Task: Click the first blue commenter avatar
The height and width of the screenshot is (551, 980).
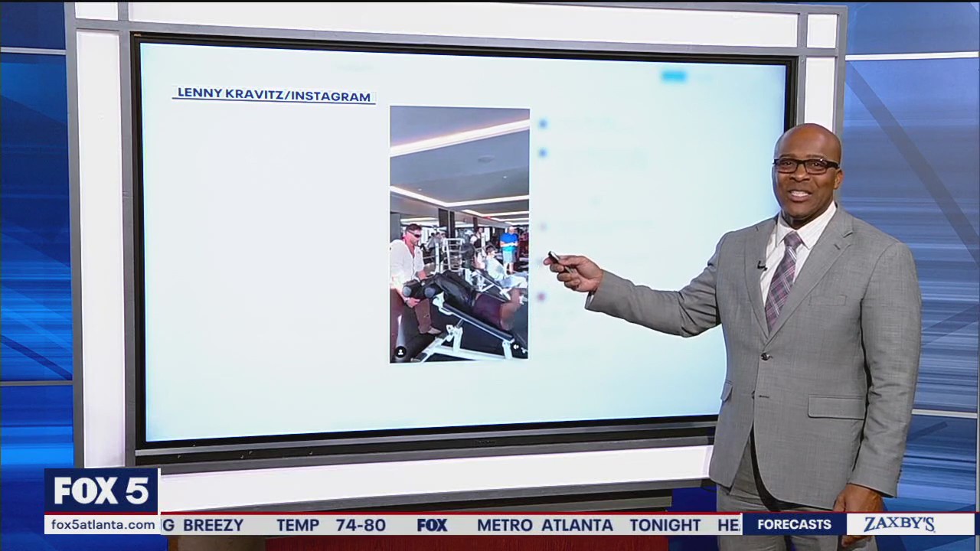Action: pyautogui.click(x=543, y=124)
